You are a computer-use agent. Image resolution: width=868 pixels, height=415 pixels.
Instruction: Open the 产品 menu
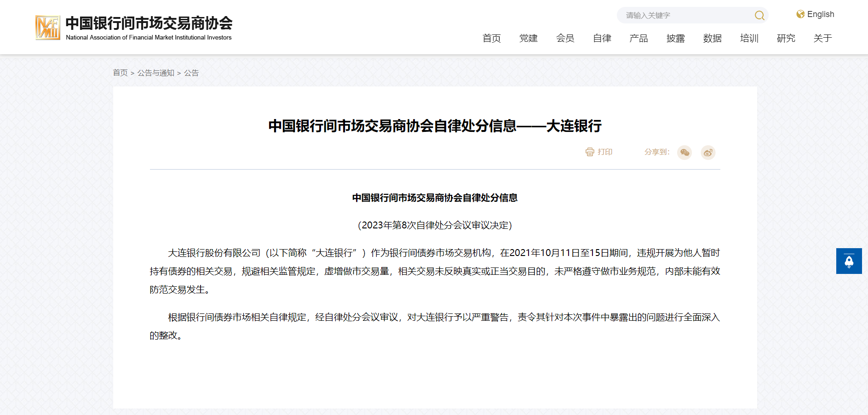[x=638, y=38]
